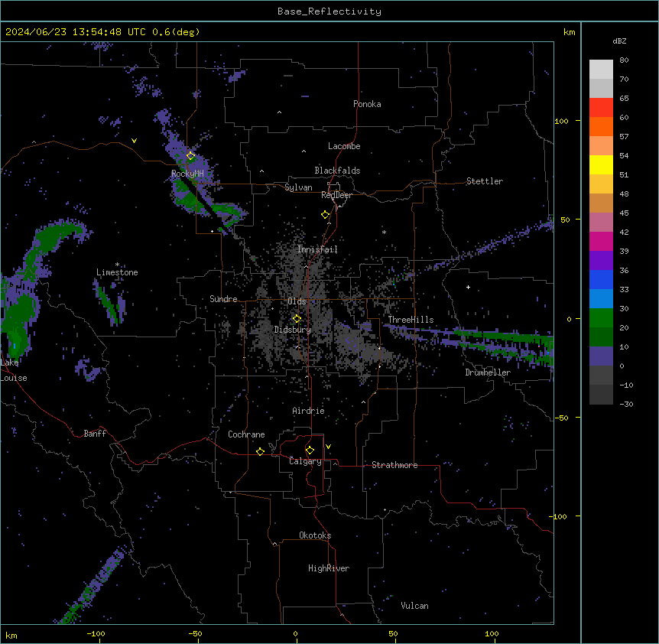This screenshot has height=644, width=659.
Task: Click the Base_Reflectivity title text
Action: pyautogui.click(x=329, y=11)
